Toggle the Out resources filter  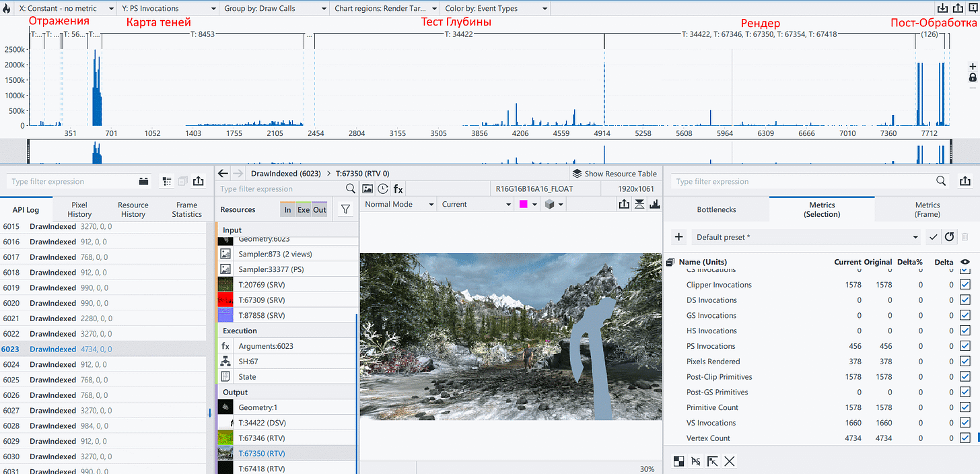tap(320, 209)
